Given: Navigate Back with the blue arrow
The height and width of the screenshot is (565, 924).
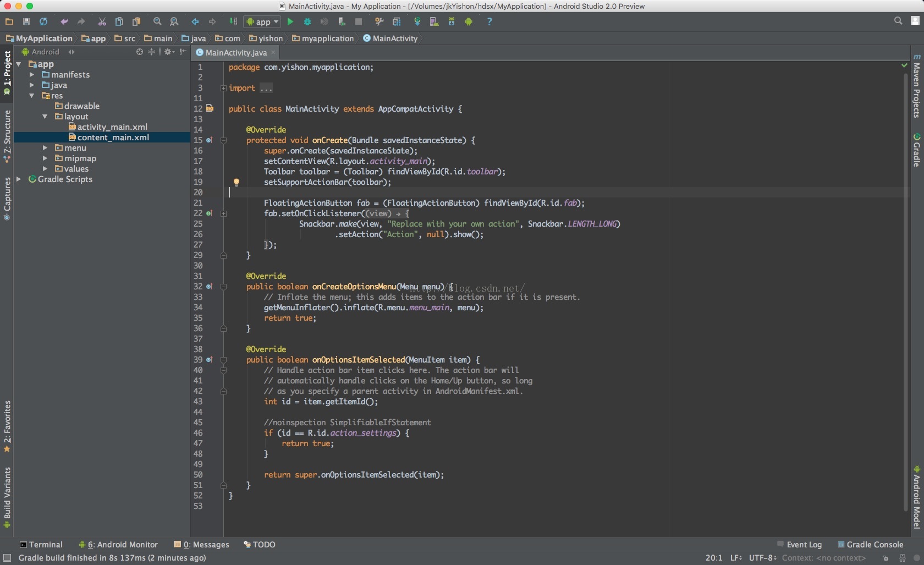Looking at the screenshot, I should [195, 21].
